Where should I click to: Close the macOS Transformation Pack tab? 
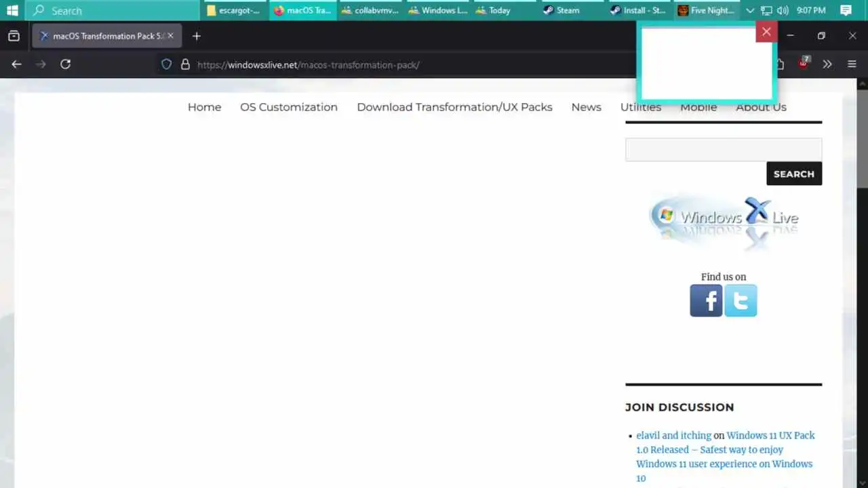[x=170, y=36]
